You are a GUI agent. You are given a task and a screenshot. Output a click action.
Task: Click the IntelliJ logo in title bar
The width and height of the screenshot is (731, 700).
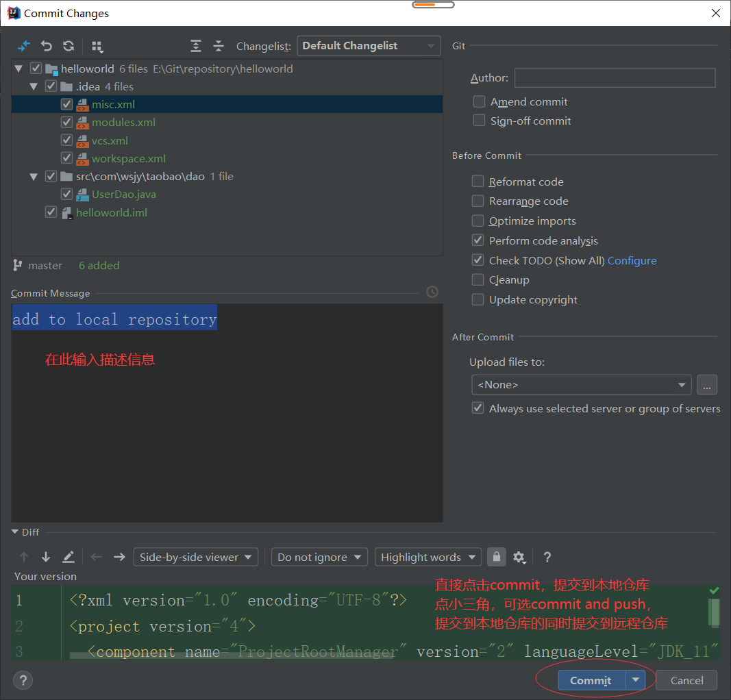pos(14,13)
